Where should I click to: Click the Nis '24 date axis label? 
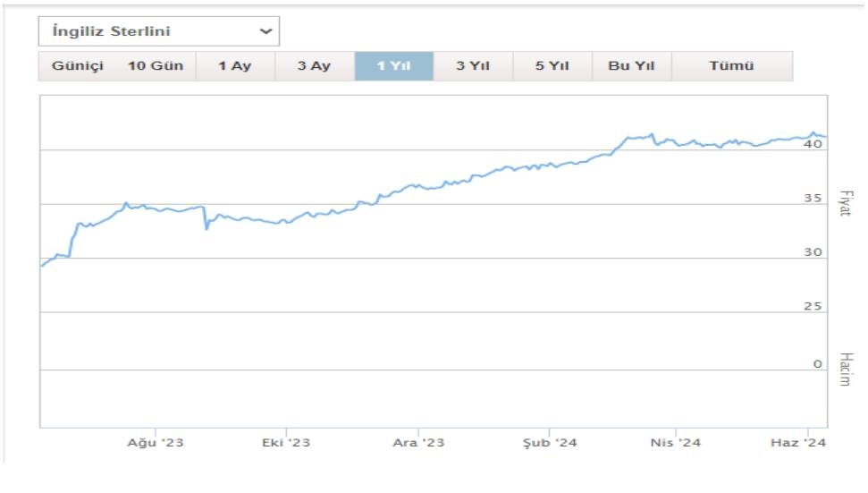(676, 443)
